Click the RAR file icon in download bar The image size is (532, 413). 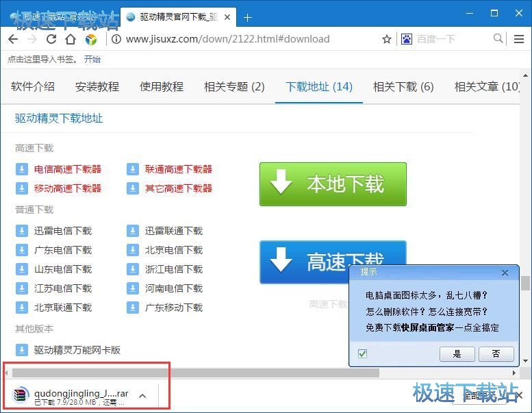coord(20,395)
